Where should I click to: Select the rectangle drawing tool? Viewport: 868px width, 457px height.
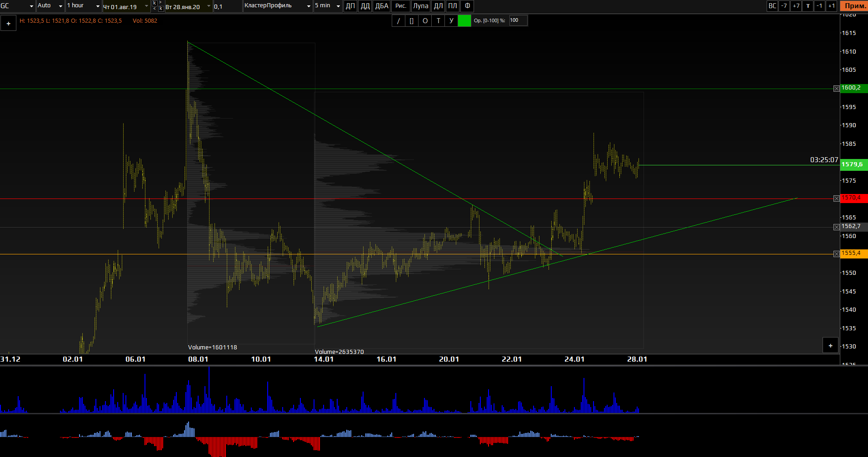tap(412, 21)
